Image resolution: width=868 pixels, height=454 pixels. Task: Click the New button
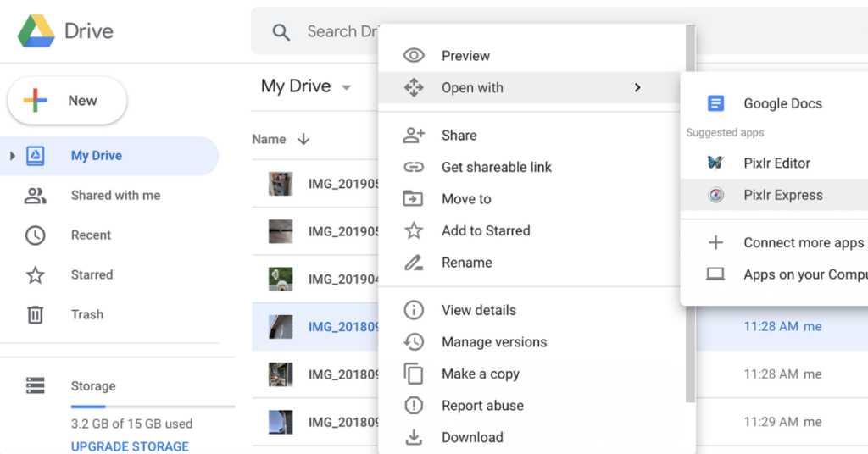(67, 101)
